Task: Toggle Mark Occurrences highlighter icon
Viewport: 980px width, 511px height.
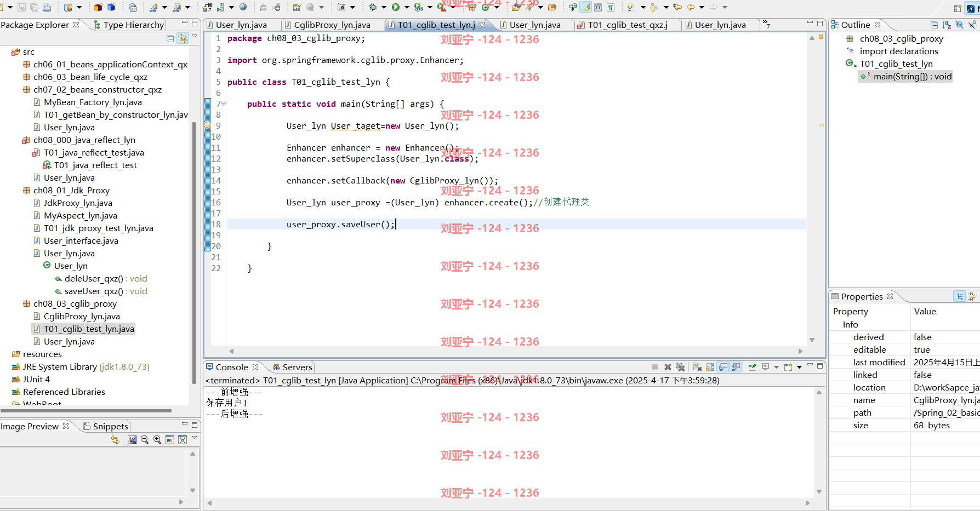Action: [x=586, y=7]
